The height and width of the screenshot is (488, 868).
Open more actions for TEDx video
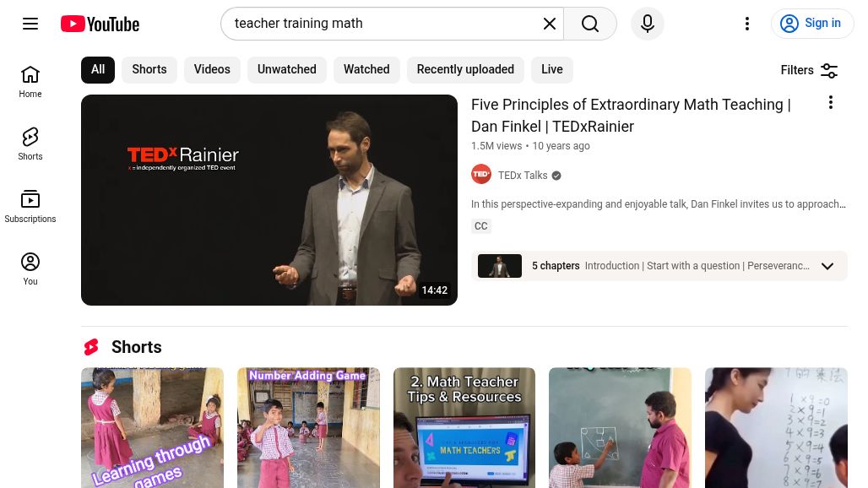tap(830, 102)
